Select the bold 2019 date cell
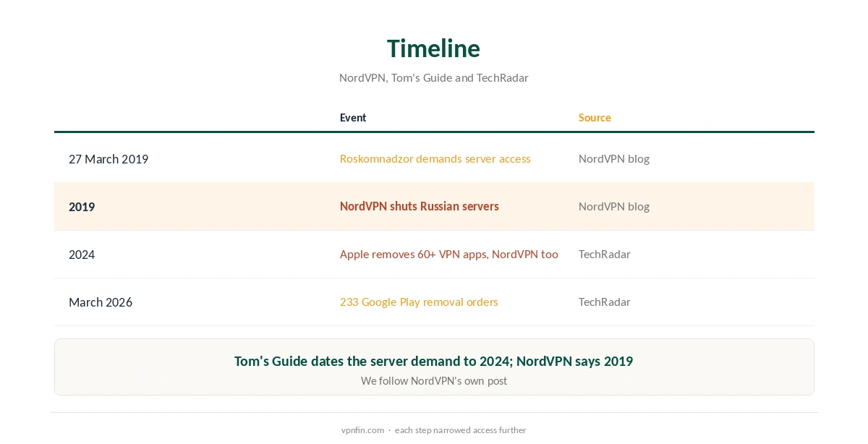Image resolution: width=868 pixels, height=444 pixels. (x=82, y=207)
